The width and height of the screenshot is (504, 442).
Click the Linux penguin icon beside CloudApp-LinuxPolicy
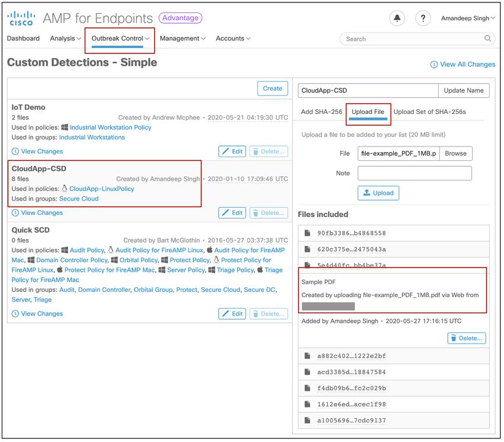click(64, 188)
